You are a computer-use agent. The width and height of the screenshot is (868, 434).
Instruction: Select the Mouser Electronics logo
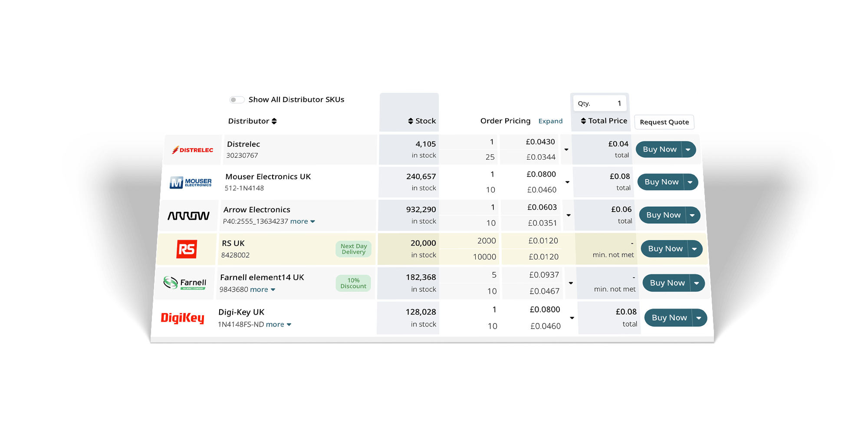[191, 182]
